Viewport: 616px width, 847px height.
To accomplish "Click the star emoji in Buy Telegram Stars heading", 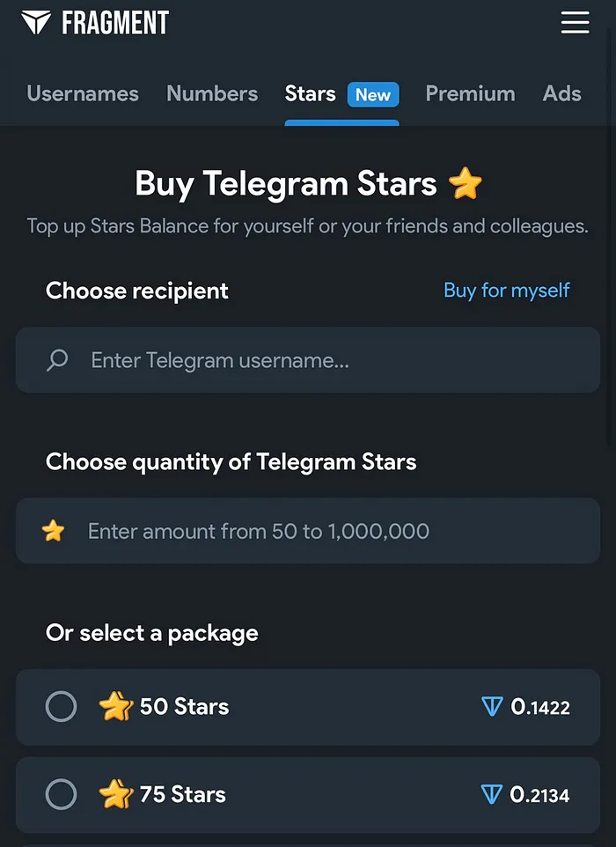I will pyautogui.click(x=465, y=184).
